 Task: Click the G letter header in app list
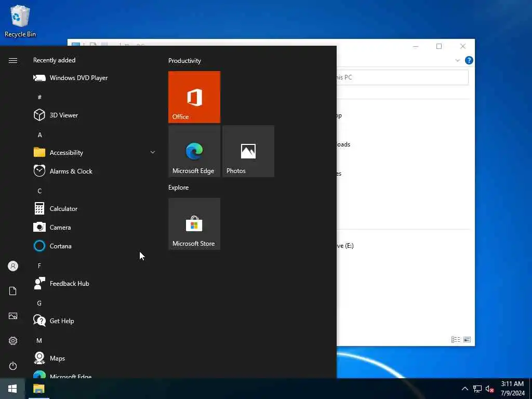point(39,303)
